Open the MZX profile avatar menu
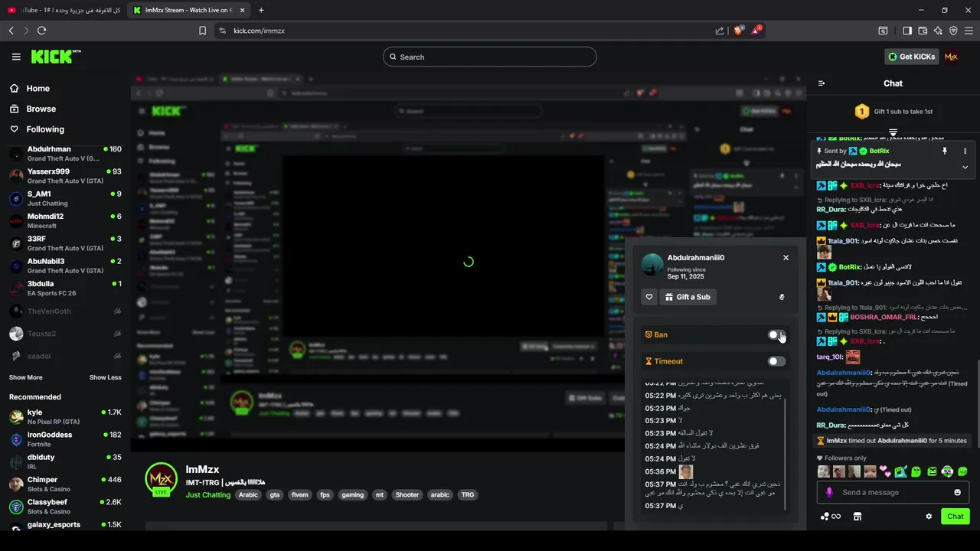 pyautogui.click(x=952, y=57)
